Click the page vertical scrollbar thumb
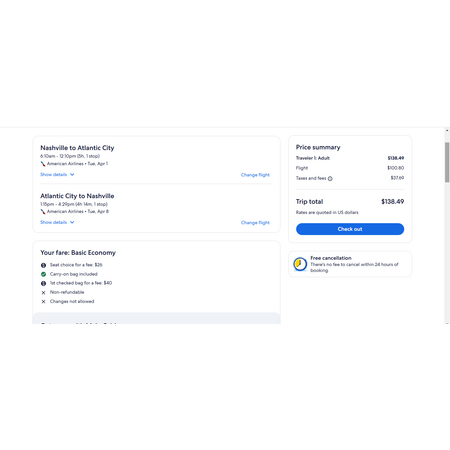The width and height of the screenshot is (450, 450). 447,162
